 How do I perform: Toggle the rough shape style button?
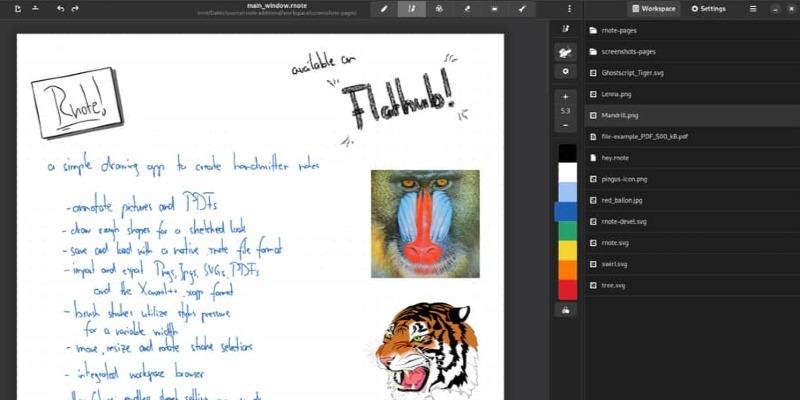click(566, 51)
